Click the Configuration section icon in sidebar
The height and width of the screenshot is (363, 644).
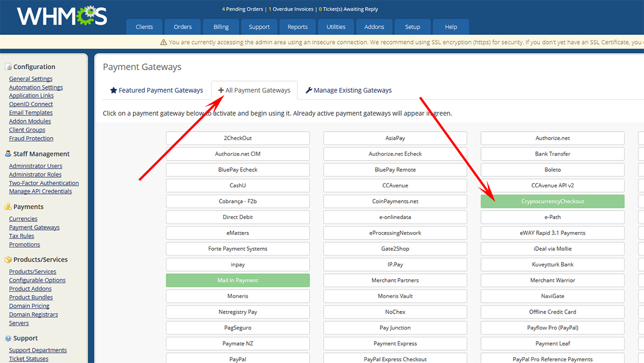8,67
